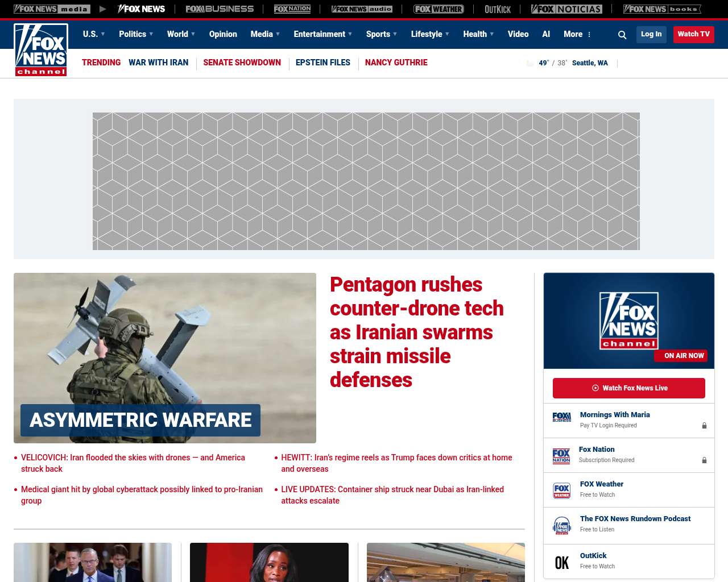Open trending topic Epstein Files
728x582 pixels.
(323, 63)
